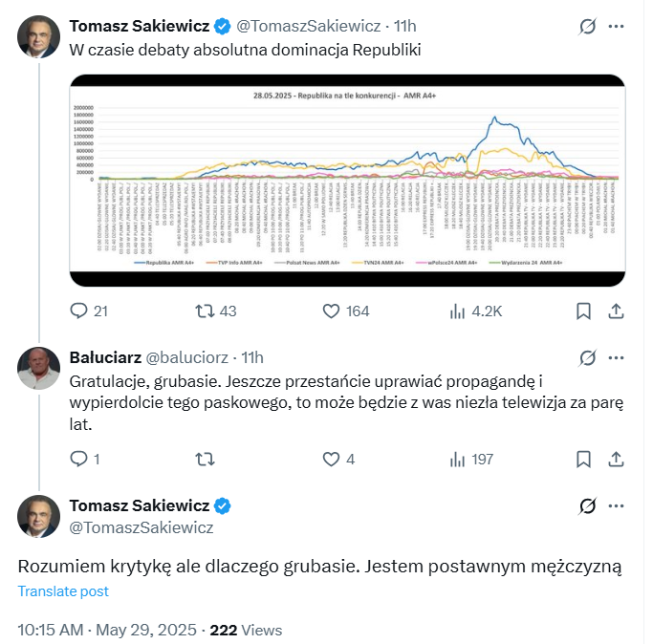Viewport: 653px width, 644px height.
Task: Click Translate post link
Action: 63,591
